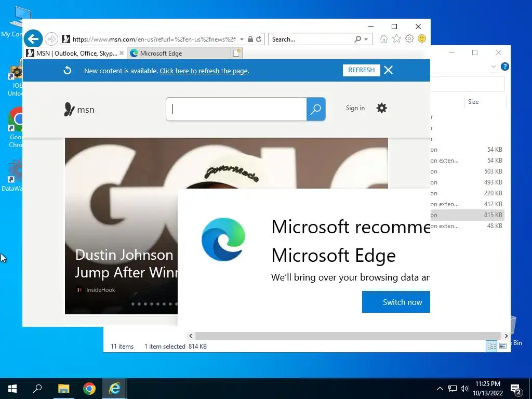Show hidden tray icons chevron
This screenshot has width=532, height=399.
440,389
